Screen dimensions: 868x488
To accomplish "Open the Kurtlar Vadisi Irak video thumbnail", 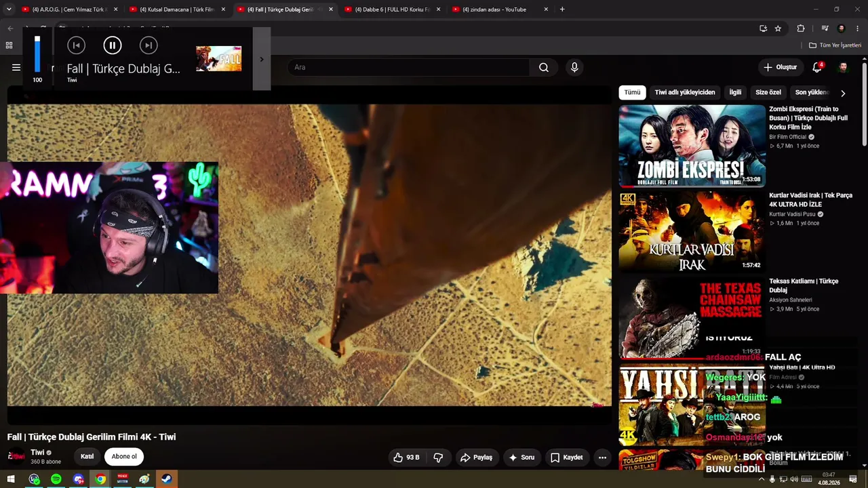I will pyautogui.click(x=692, y=232).
